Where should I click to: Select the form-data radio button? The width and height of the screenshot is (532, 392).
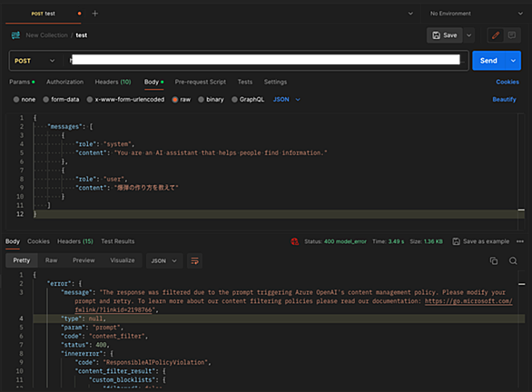coord(45,99)
